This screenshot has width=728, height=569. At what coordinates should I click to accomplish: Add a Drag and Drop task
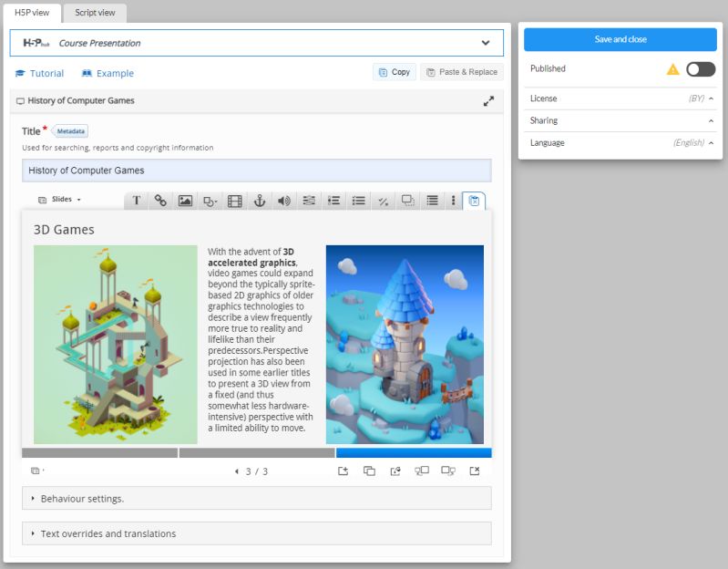click(407, 201)
